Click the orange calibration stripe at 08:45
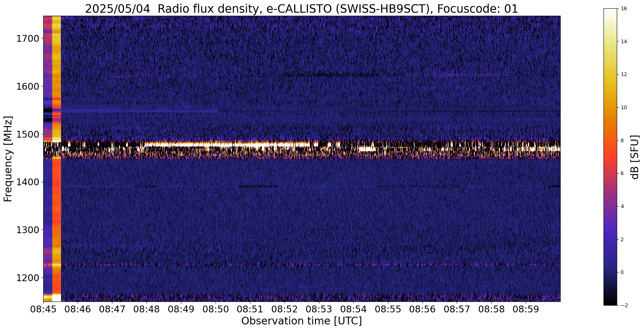The image size is (644, 330). click(57, 159)
